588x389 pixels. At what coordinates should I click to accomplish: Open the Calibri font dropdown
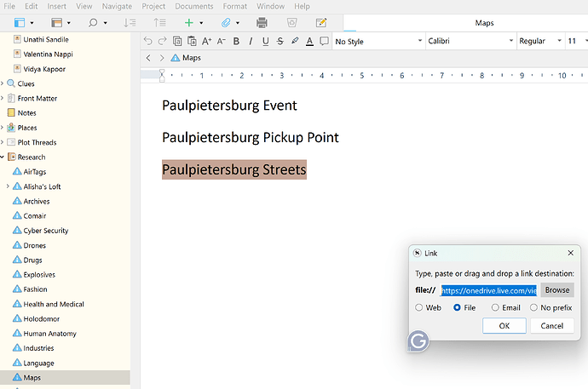point(470,41)
